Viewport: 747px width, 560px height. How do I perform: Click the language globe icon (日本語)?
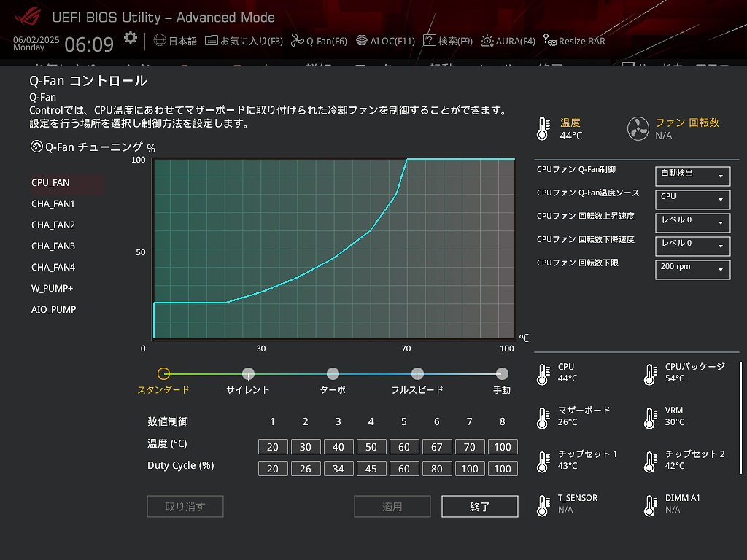click(x=160, y=40)
